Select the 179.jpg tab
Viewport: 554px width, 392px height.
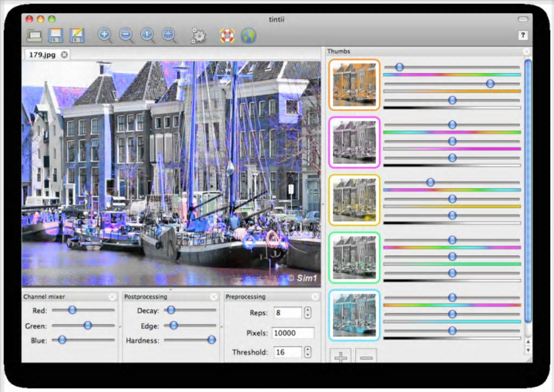click(x=42, y=54)
